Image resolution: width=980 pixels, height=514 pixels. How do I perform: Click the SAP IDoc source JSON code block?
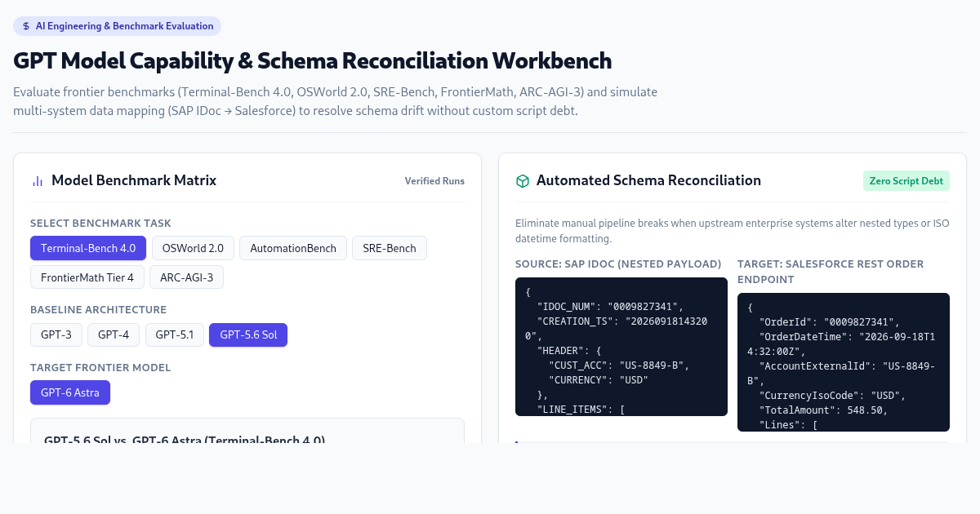pyautogui.click(x=621, y=347)
